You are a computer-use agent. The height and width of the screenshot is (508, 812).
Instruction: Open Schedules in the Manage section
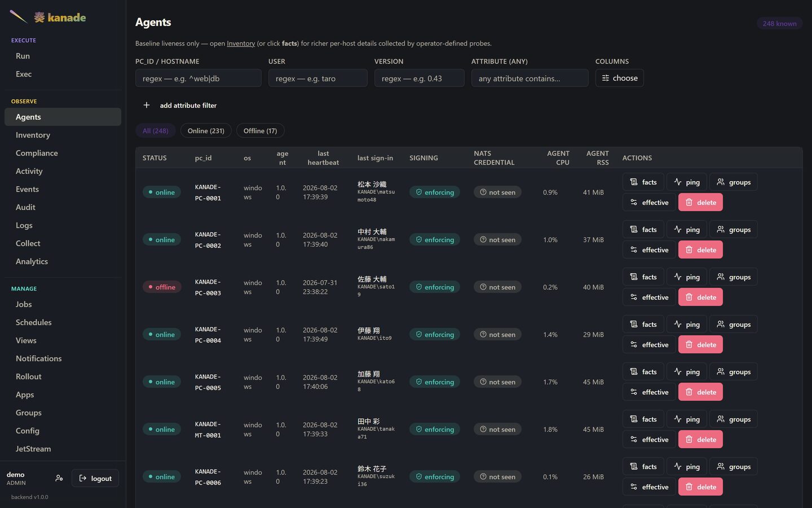pos(63,322)
